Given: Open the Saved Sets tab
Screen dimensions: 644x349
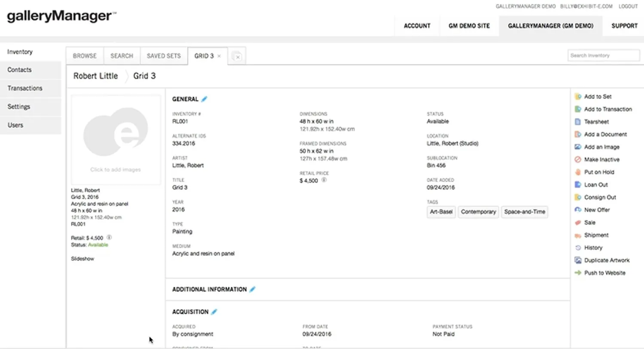Looking at the screenshot, I should click(x=164, y=56).
